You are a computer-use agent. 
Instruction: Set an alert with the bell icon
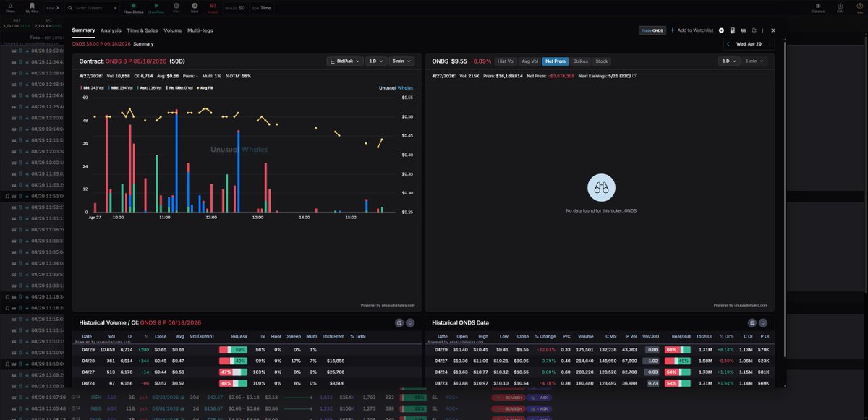click(x=754, y=30)
